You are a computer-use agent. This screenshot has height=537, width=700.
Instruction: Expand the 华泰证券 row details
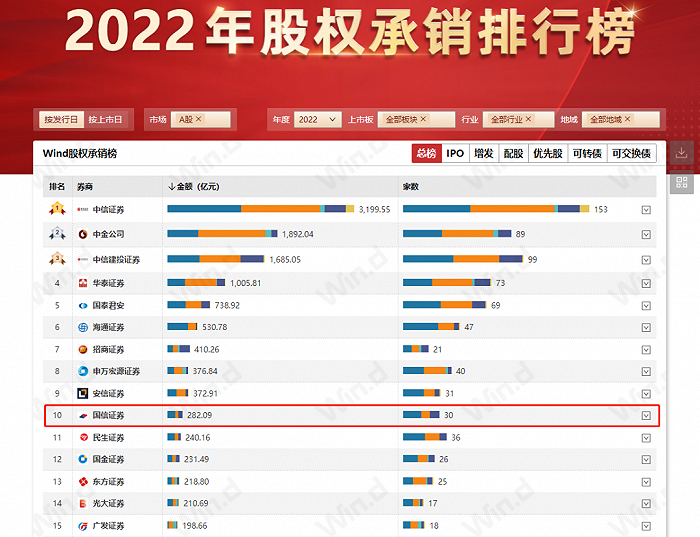(646, 283)
